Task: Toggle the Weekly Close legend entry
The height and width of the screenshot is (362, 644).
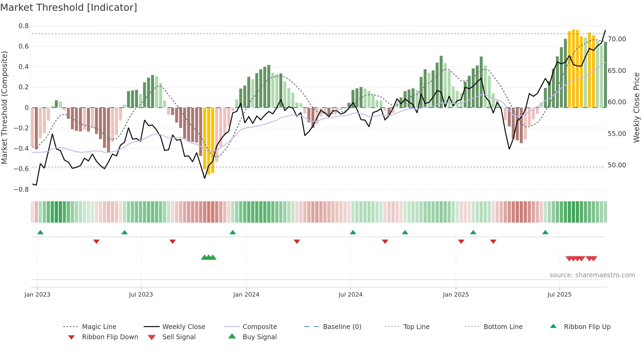Action: [x=174, y=327]
